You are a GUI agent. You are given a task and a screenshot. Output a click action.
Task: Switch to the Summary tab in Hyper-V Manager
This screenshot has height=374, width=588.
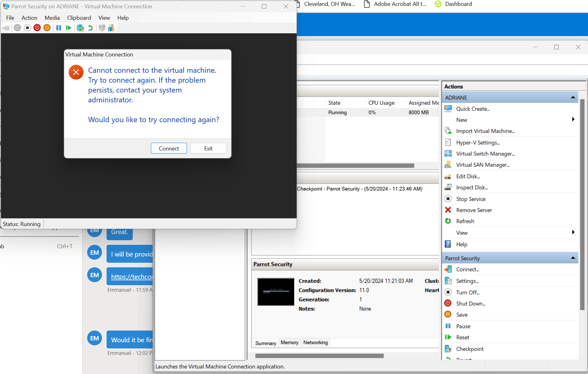click(x=266, y=343)
